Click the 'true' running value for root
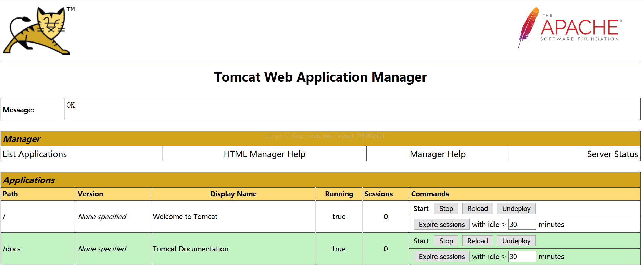The image size is (644, 265). [x=339, y=217]
